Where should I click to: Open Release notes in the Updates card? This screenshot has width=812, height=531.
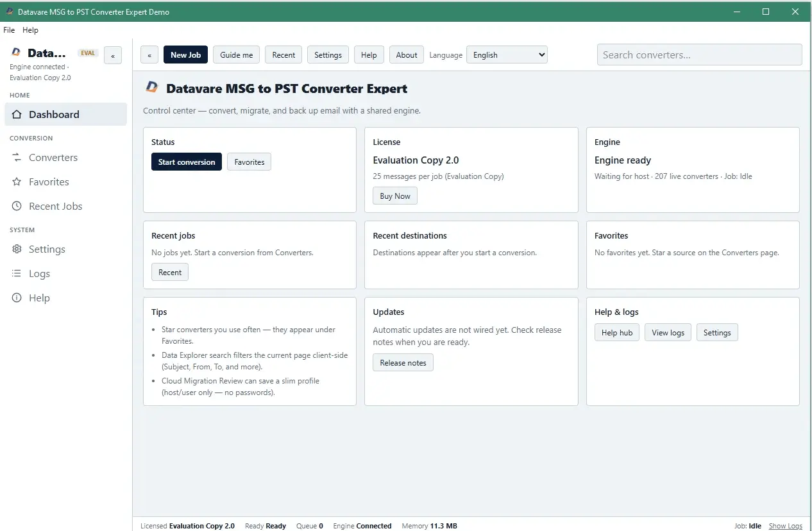[403, 362]
